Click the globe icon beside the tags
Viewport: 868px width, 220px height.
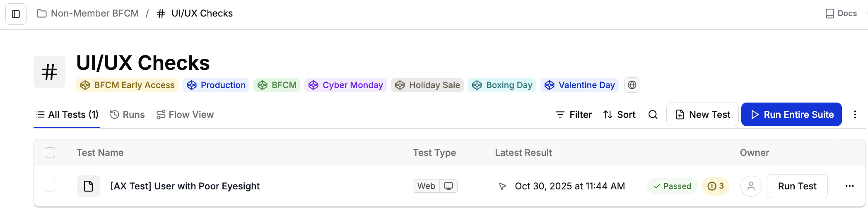(632, 85)
